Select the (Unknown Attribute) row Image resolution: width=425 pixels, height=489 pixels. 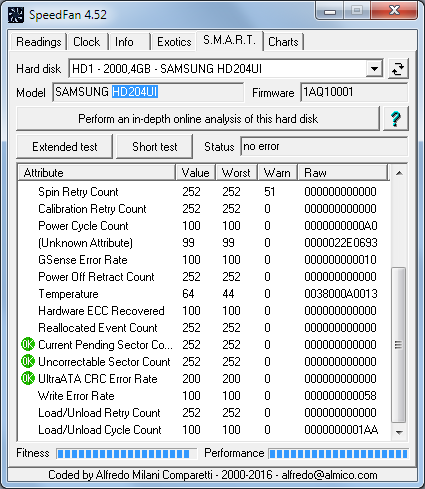click(204, 243)
